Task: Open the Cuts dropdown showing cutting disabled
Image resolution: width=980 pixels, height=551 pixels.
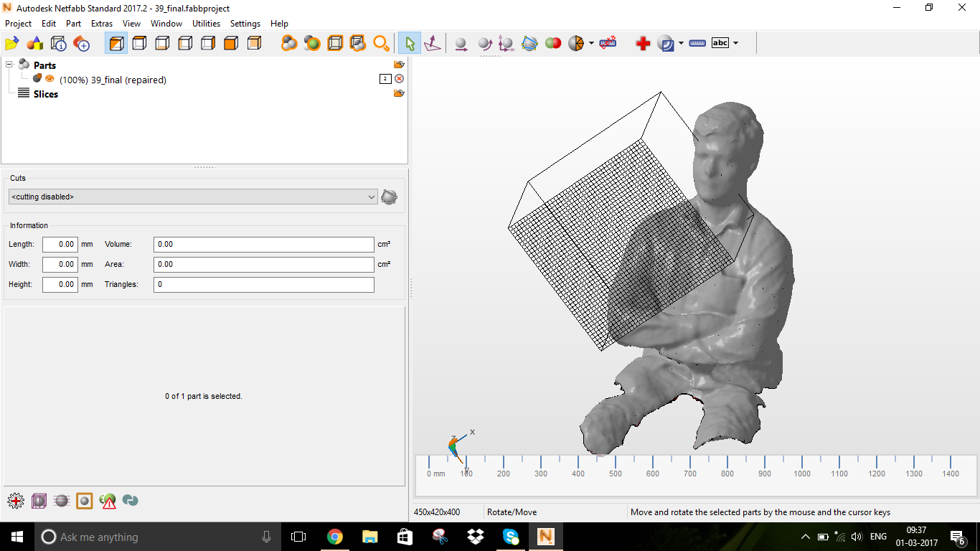Action: (193, 197)
